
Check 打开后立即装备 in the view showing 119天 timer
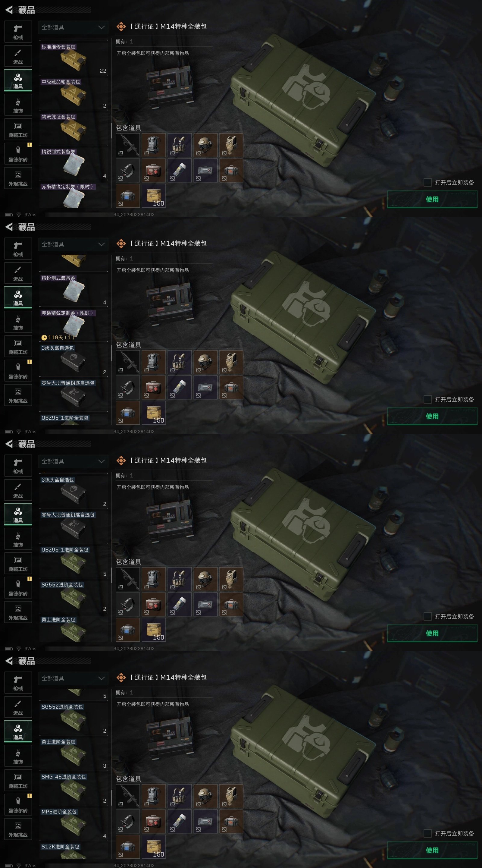[x=427, y=399]
